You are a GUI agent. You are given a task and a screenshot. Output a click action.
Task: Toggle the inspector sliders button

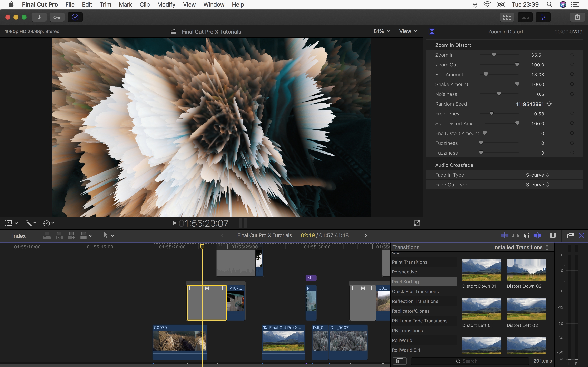pos(543,17)
